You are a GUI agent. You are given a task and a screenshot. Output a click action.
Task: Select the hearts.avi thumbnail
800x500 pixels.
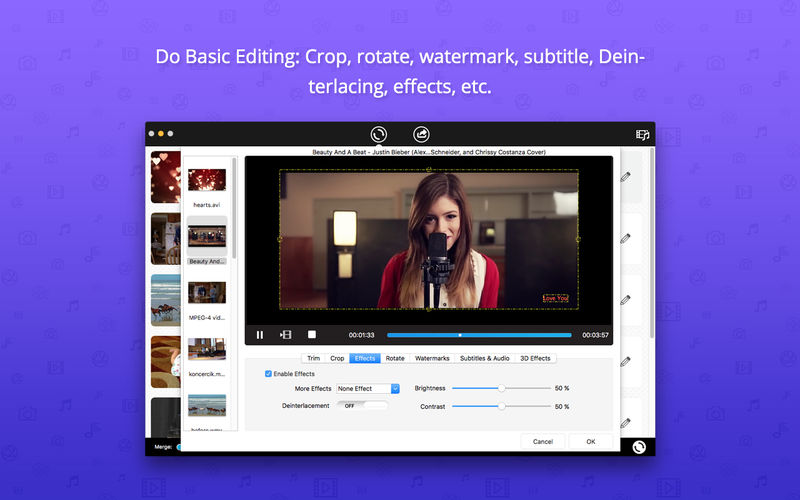click(207, 180)
